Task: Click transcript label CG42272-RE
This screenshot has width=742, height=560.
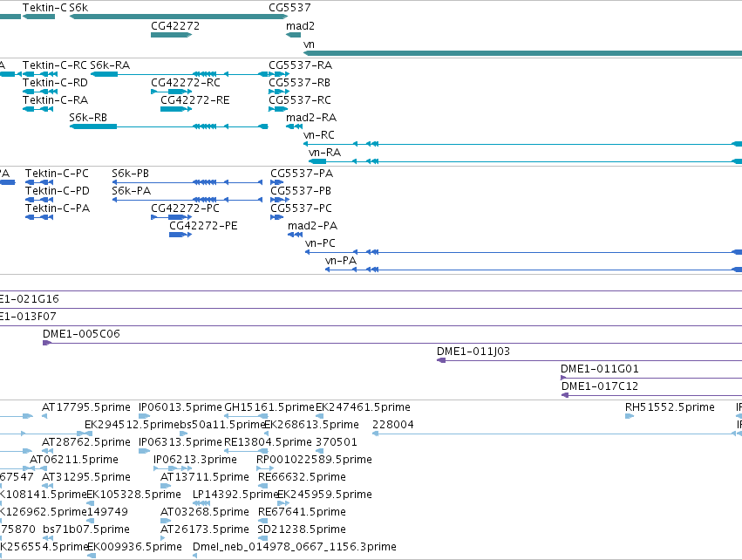Action: click(x=195, y=100)
